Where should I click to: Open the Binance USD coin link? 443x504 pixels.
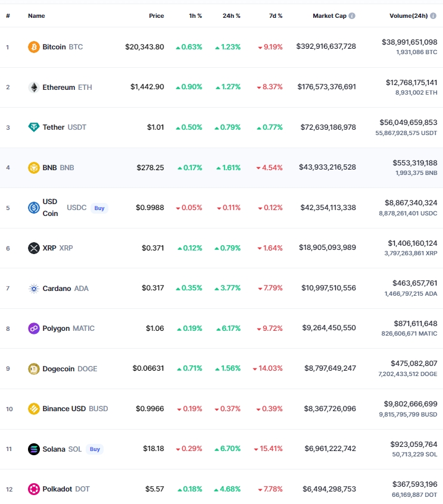point(75,409)
